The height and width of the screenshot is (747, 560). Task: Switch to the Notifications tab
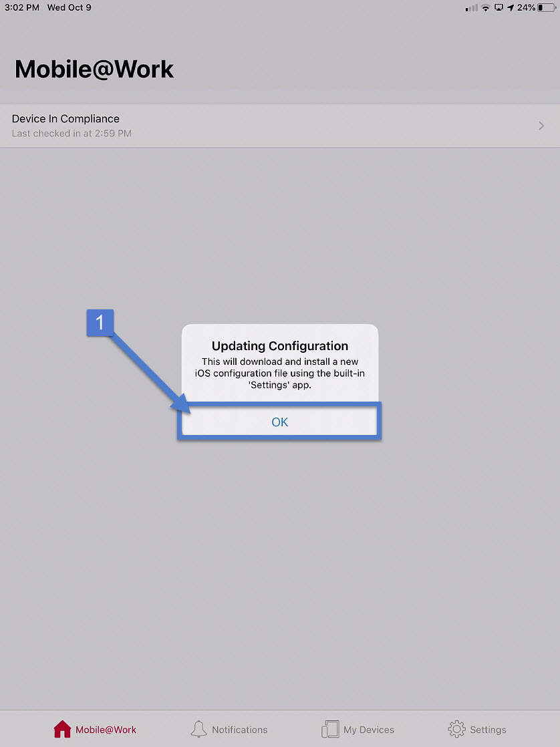(229, 728)
